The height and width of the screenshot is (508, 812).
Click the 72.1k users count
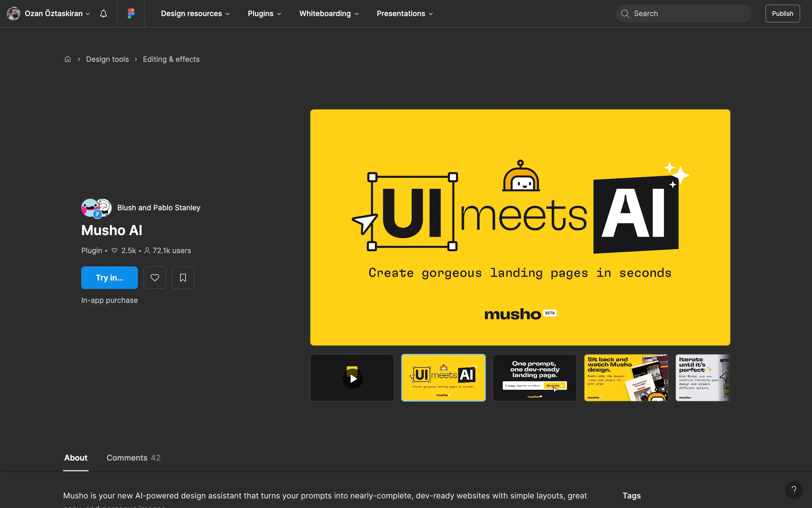click(168, 251)
